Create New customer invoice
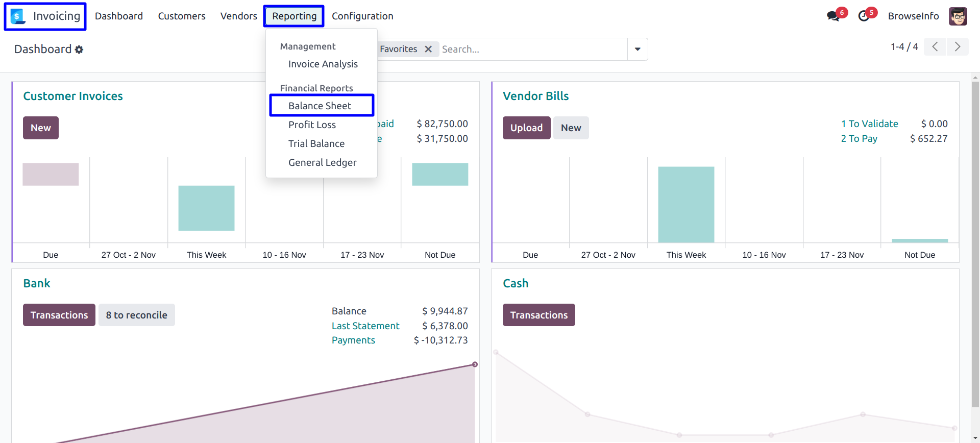Screen dimensions: 980x443 [41, 128]
